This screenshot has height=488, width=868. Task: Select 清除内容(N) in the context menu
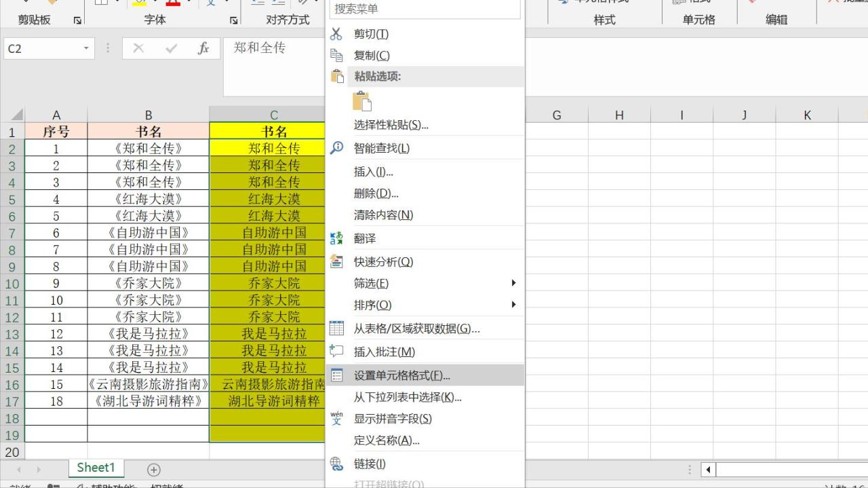[425, 215]
